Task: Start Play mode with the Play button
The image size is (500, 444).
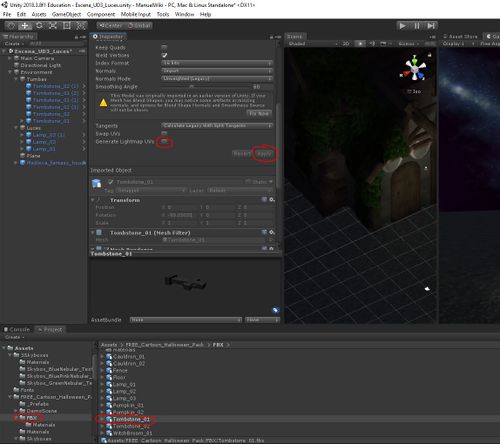Action: (x=403, y=26)
